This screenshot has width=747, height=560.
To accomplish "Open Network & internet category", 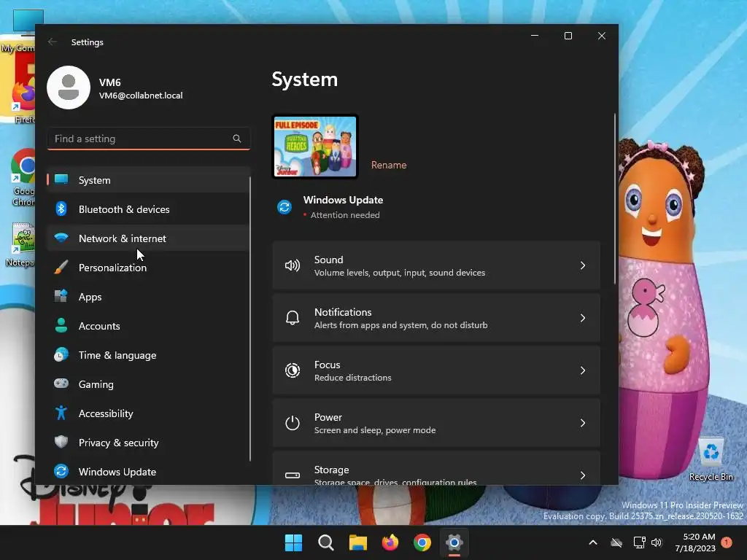I will [x=148, y=238].
